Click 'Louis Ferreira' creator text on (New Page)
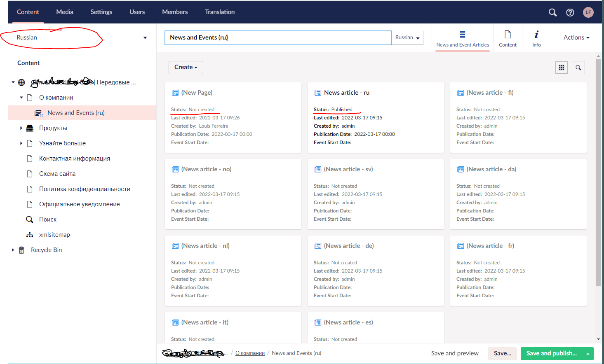Image resolution: width=604 pixels, height=364 pixels. tap(214, 126)
